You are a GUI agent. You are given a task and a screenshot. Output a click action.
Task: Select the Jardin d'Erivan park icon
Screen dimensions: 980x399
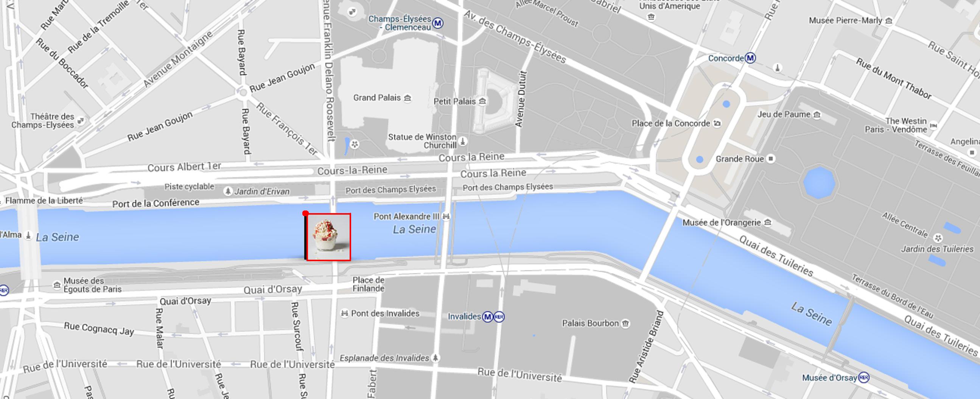click(228, 191)
